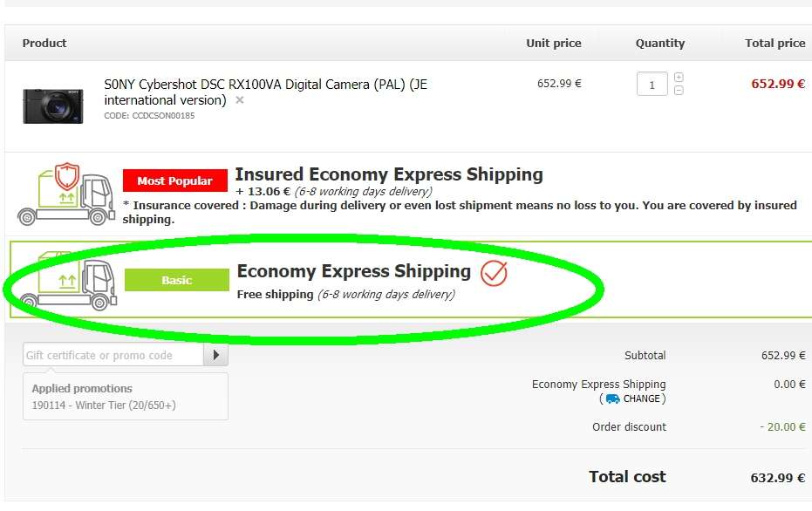
Task: Apply promo code with the arrow button
Action: [x=215, y=355]
